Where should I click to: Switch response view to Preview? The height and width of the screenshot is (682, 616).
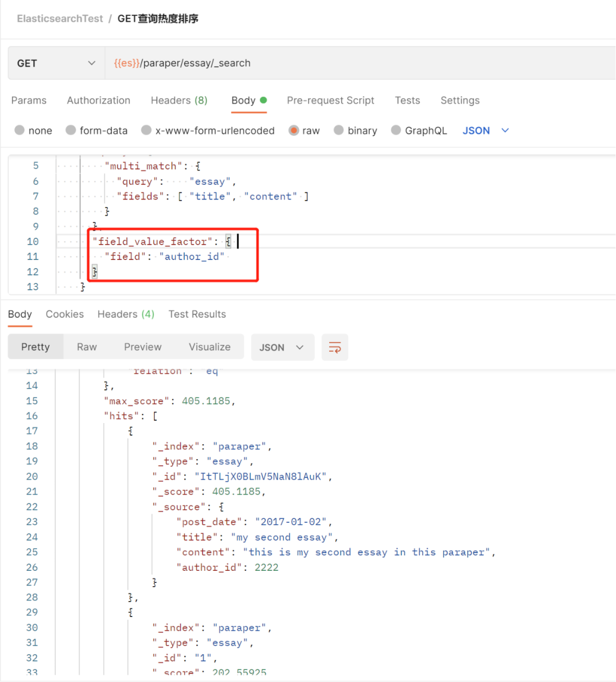coord(143,347)
